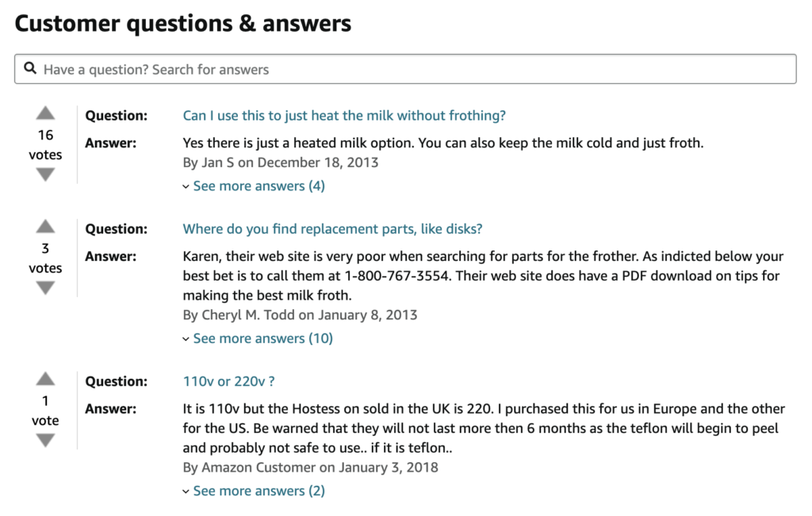The height and width of the screenshot is (516, 812).
Task: Upvote the replacement parts question
Action: point(45,227)
